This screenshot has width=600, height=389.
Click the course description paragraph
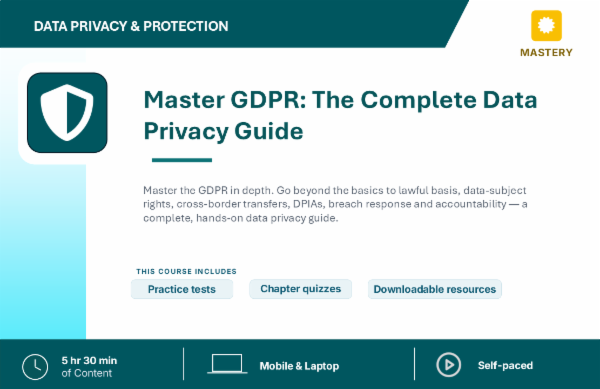click(x=335, y=204)
